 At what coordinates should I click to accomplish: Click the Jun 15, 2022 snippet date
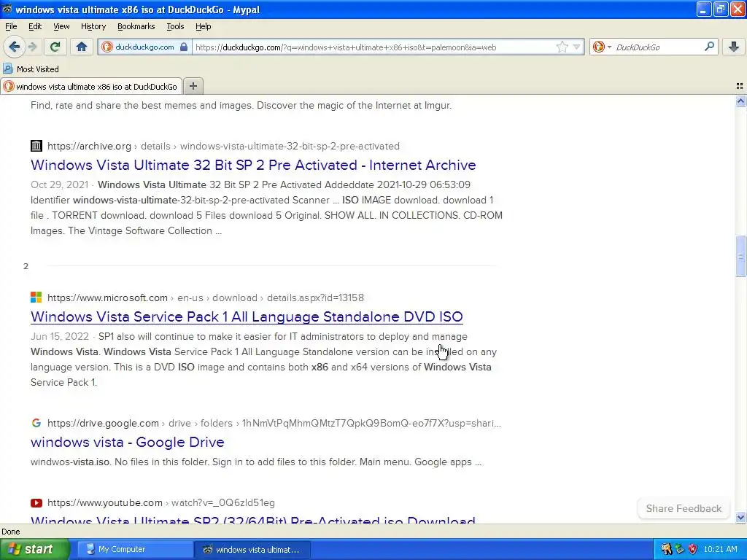(60, 337)
